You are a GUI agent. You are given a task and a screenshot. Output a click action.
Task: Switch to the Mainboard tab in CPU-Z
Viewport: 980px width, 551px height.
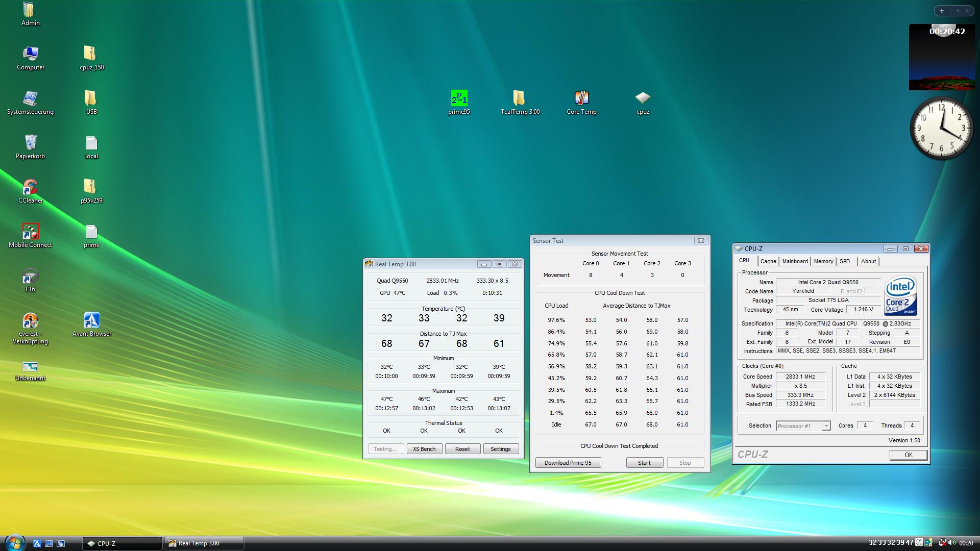(795, 261)
